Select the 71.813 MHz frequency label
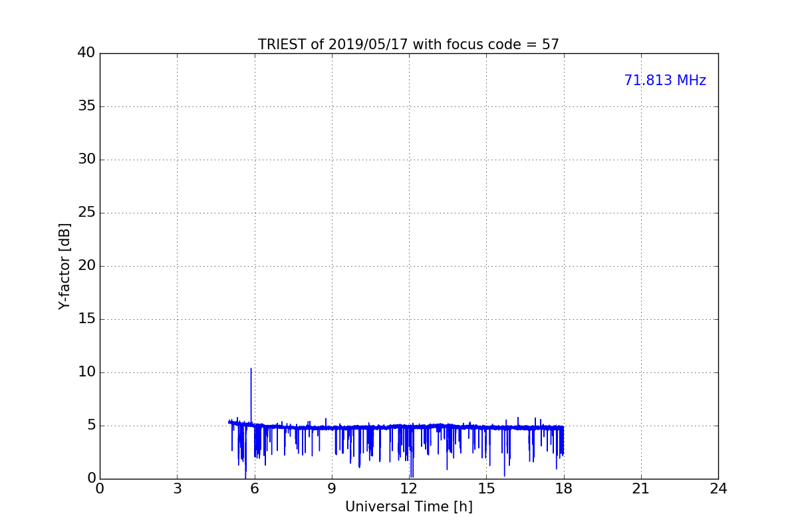This screenshot has height=532, width=798. coord(665,80)
